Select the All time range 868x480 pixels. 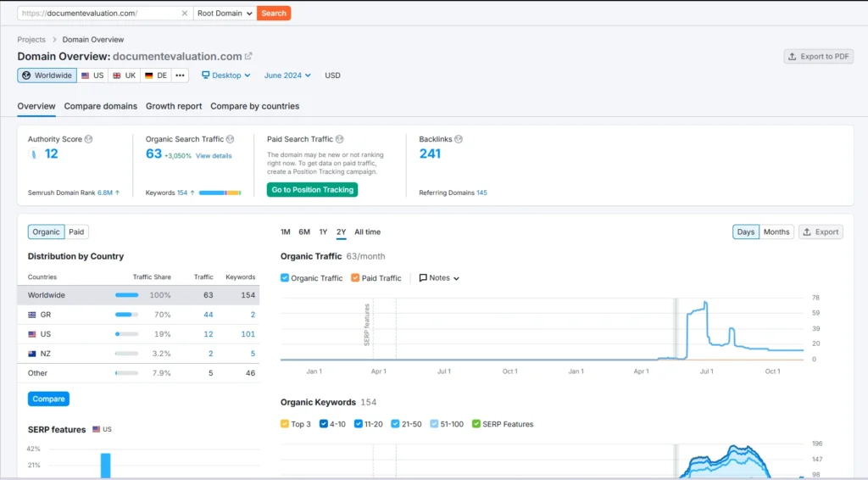pos(368,232)
